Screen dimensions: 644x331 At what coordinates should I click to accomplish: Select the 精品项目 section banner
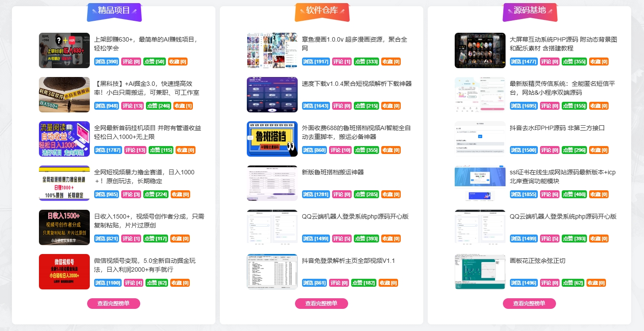[x=114, y=12]
